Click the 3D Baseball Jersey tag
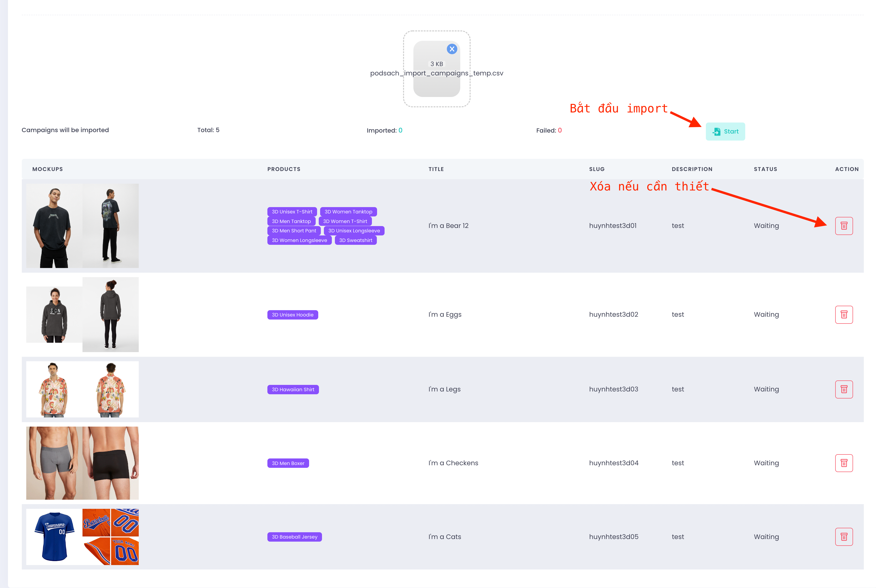The image size is (876, 588). [294, 537]
